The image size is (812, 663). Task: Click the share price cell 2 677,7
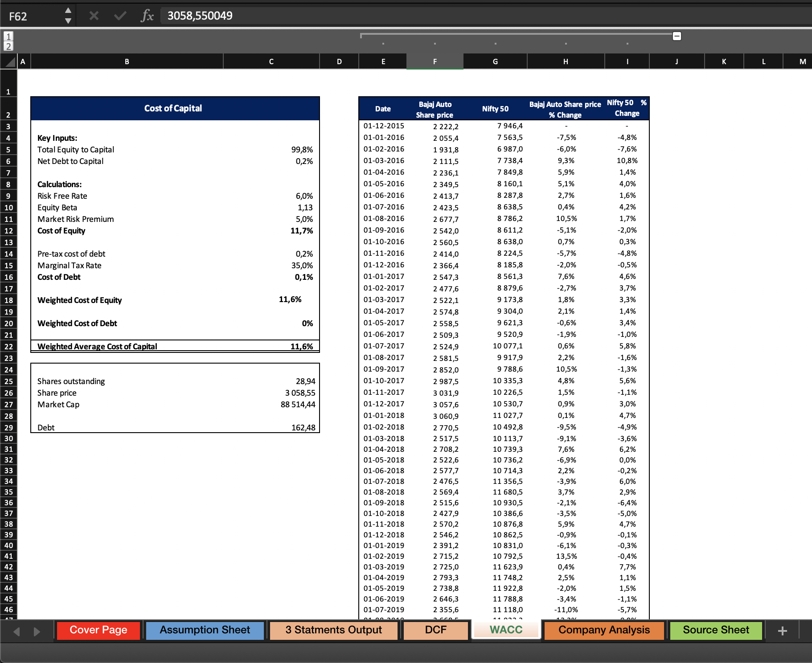point(446,219)
